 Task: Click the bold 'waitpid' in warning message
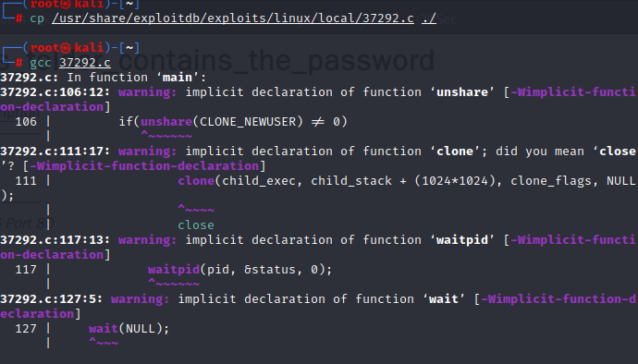click(x=462, y=240)
